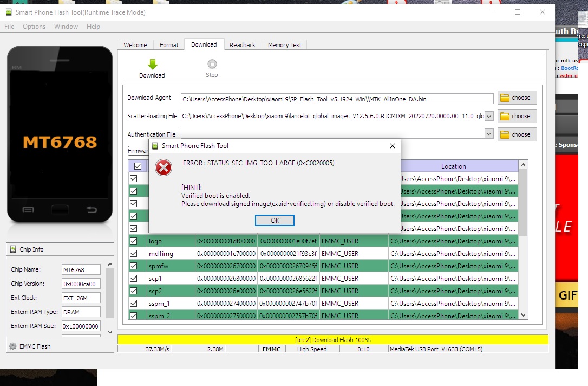Click the Download-Agent path input field
The height and width of the screenshot is (386, 588).
click(x=337, y=99)
